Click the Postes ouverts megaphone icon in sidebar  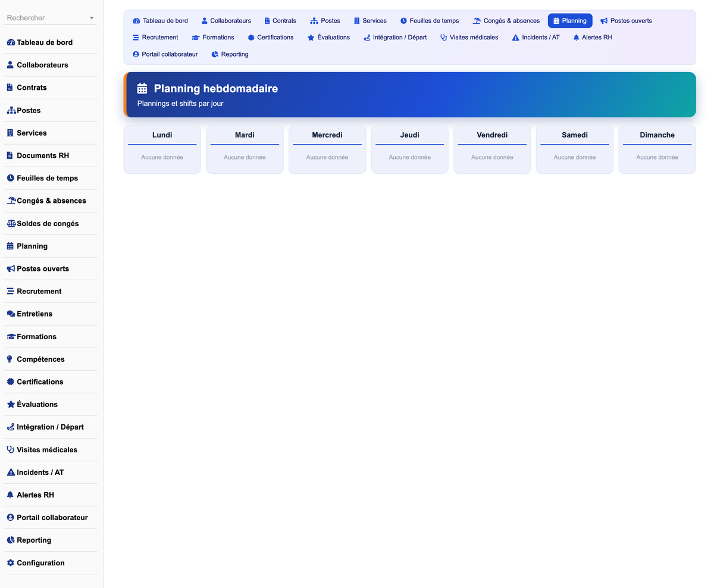[x=11, y=268]
